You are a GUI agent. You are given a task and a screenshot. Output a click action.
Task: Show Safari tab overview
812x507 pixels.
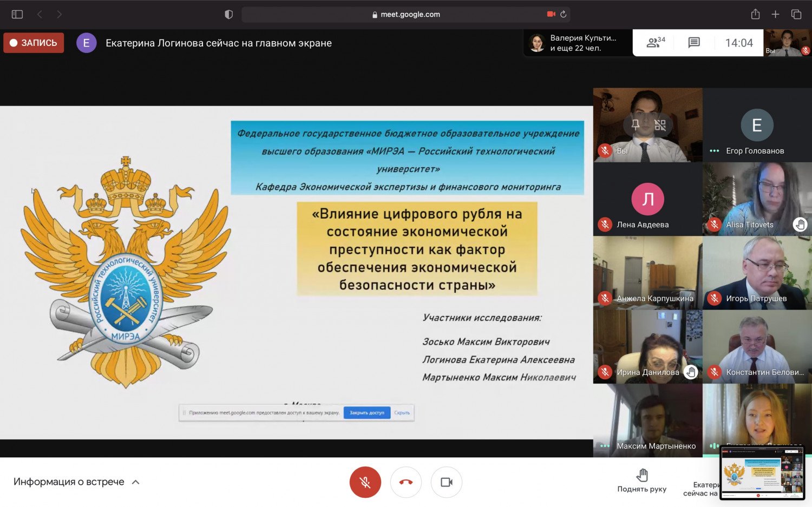click(x=796, y=15)
